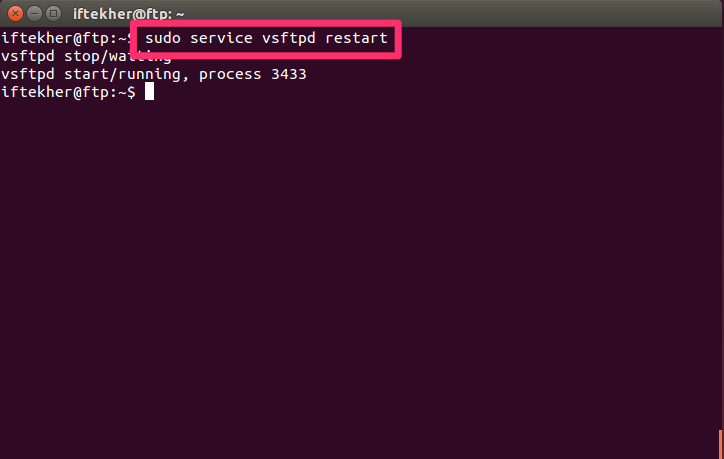The width and height of the screenshot is (724, 459).
Task: Click the orange scrollbar thumb
Action: pyautogui.click(x=720, y=444)
